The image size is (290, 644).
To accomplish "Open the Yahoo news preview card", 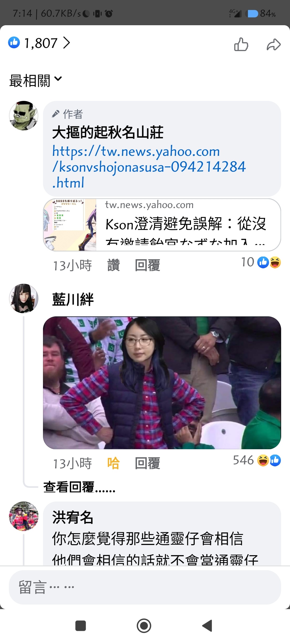I will (162, 225).
